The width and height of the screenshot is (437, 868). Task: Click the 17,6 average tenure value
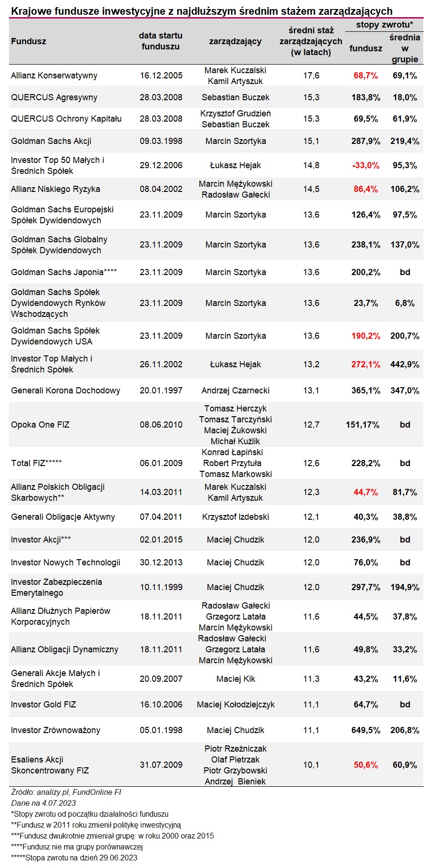pos(311,76)
